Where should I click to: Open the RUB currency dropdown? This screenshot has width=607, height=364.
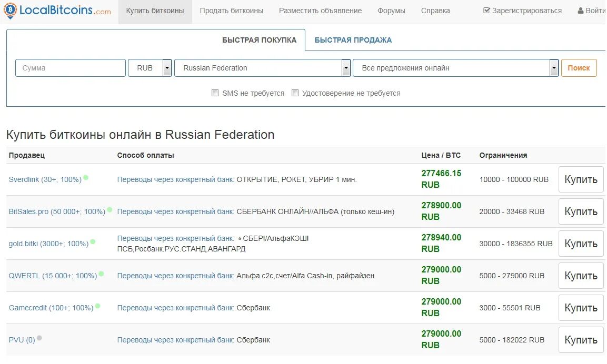coord(150,68)
